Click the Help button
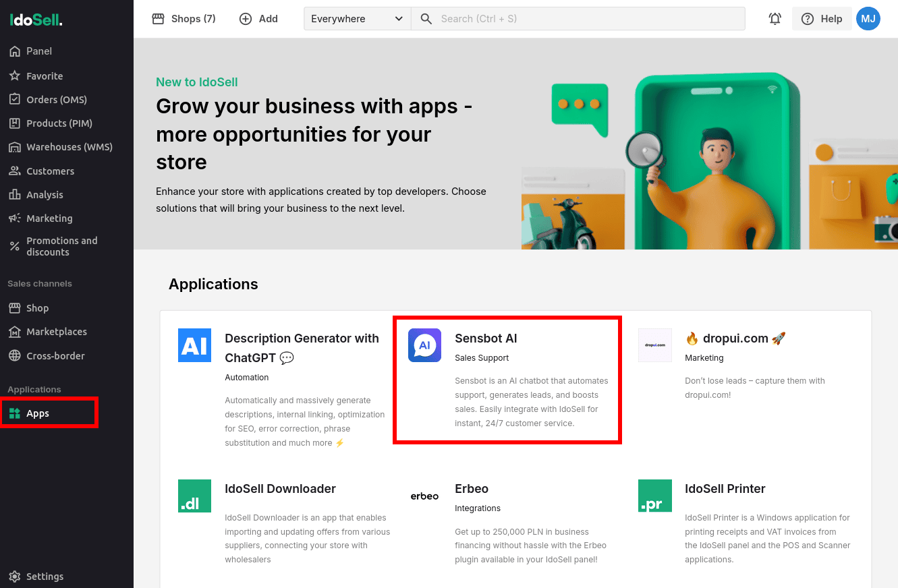Image resolution: width=898 pixels, height=588 pixels. pyautogui.click(x=821, y=19)
